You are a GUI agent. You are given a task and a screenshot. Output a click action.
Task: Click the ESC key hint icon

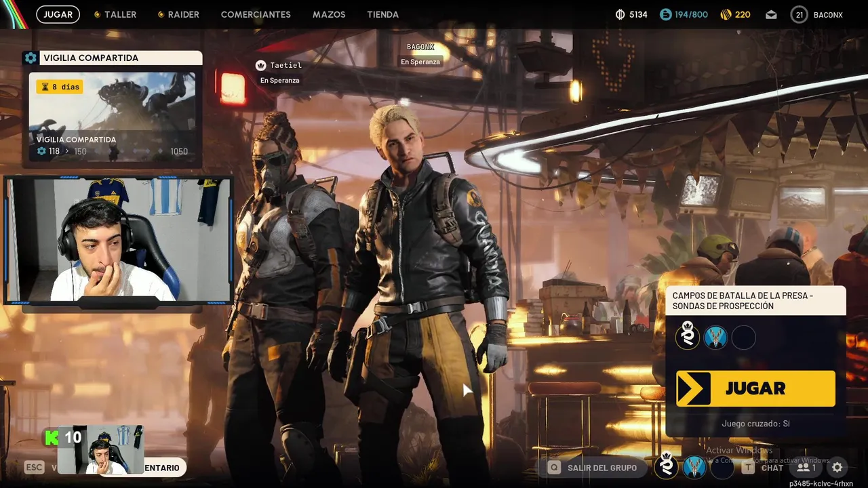(35, 467)
